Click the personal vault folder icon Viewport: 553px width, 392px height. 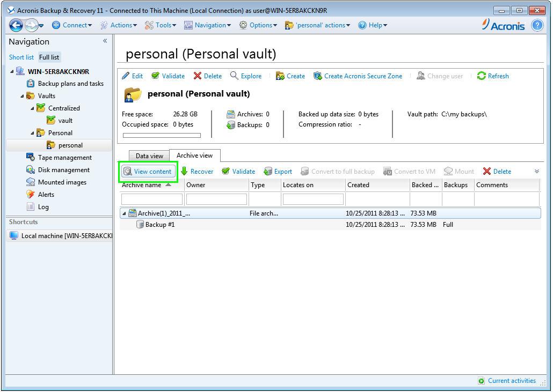[x=133, y=94]
